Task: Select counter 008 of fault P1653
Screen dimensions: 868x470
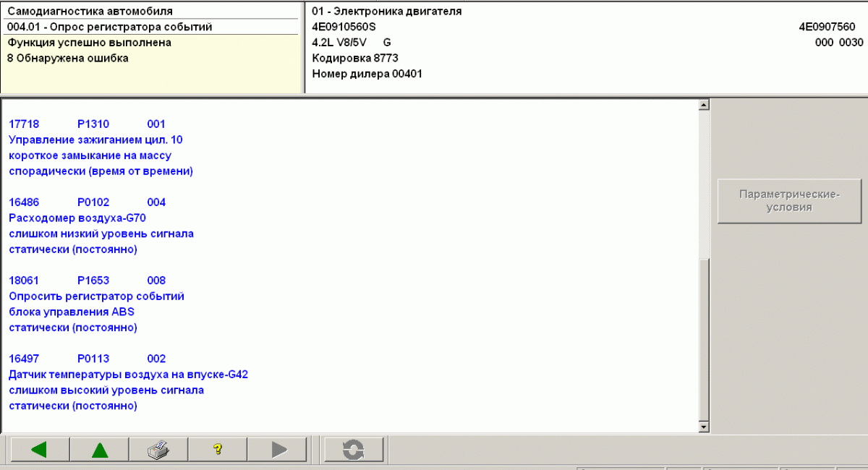Action: click(x=156, y=281)
